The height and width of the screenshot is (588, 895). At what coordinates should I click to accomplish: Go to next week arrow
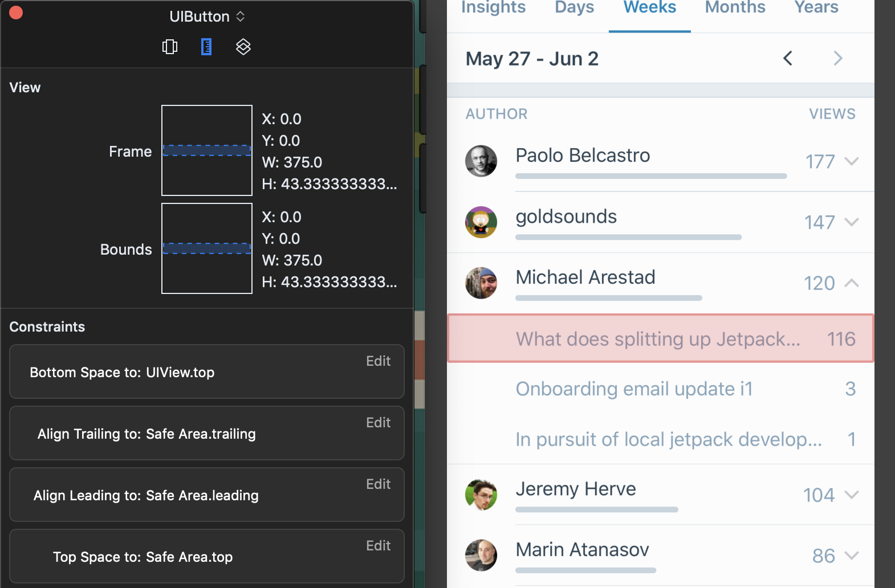point(837,58)
